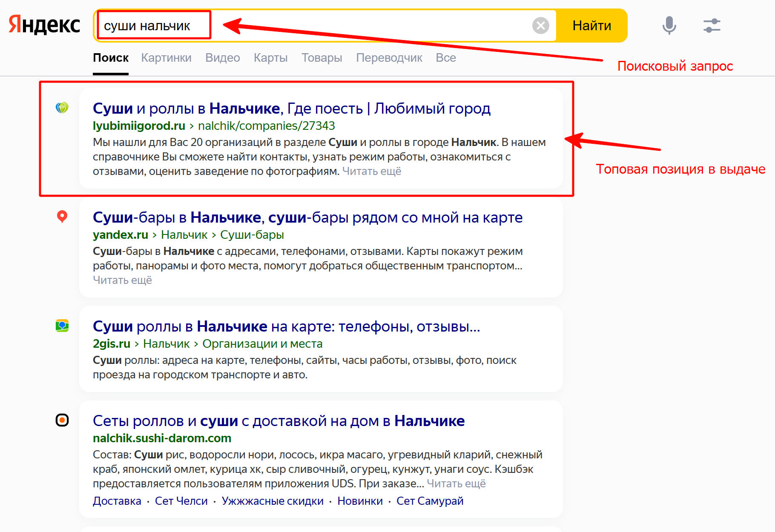Switch to the Поиск tab
The width and height of the screenshot is (775, 532).
pyautogui.click(x=111, y=58)
